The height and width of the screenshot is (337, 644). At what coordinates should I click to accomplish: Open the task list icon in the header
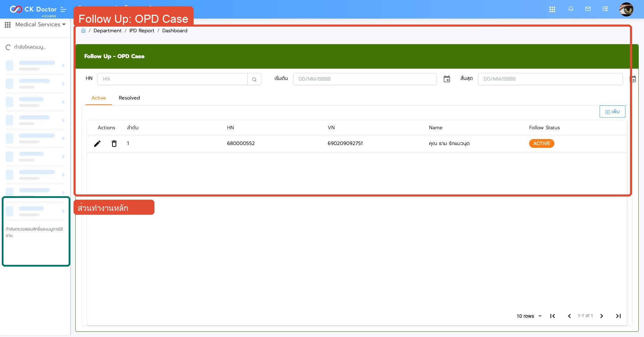click(x=605, y=9)
